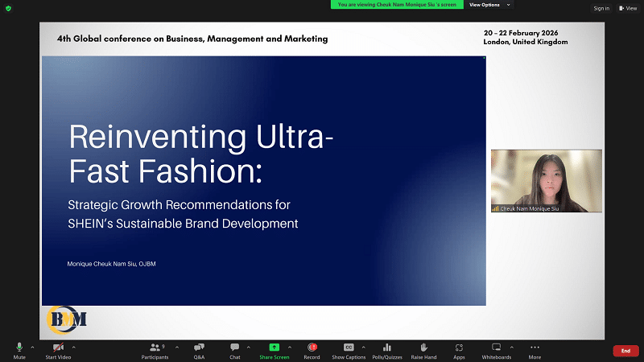Expand video options arrow beside Start Video
Screen dimensions: 644x362
coord(73,347)
